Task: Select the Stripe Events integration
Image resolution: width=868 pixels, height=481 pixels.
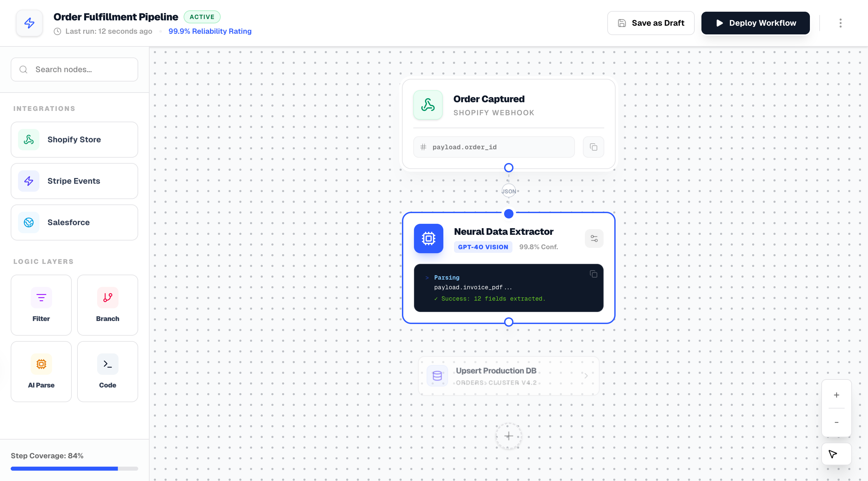Action: click(x=74, y=181)
